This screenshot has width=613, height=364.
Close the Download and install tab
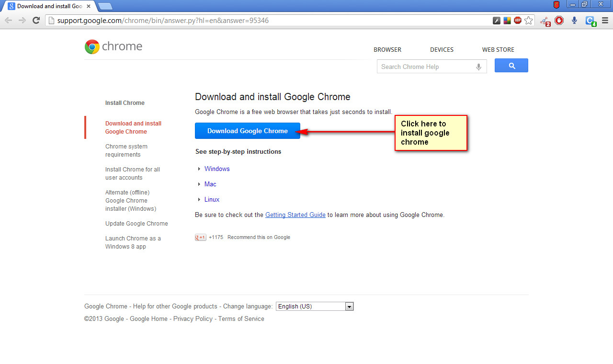pyautogui.click(x=89, y=6)
